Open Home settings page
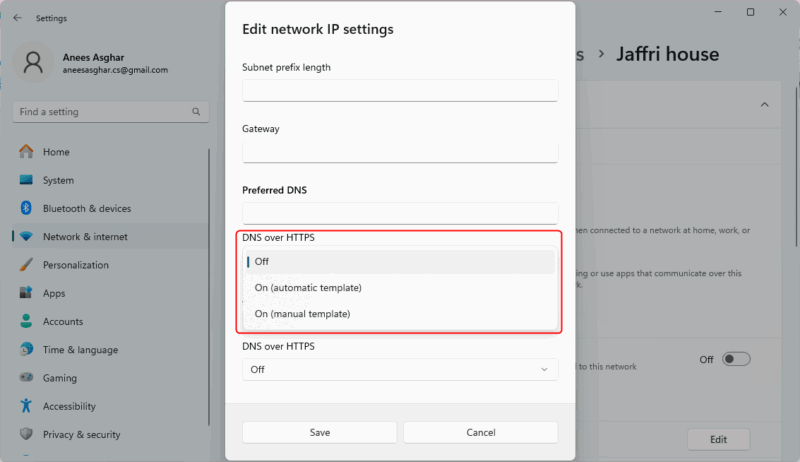Viewport: 800px width, 462px height. 56,152
